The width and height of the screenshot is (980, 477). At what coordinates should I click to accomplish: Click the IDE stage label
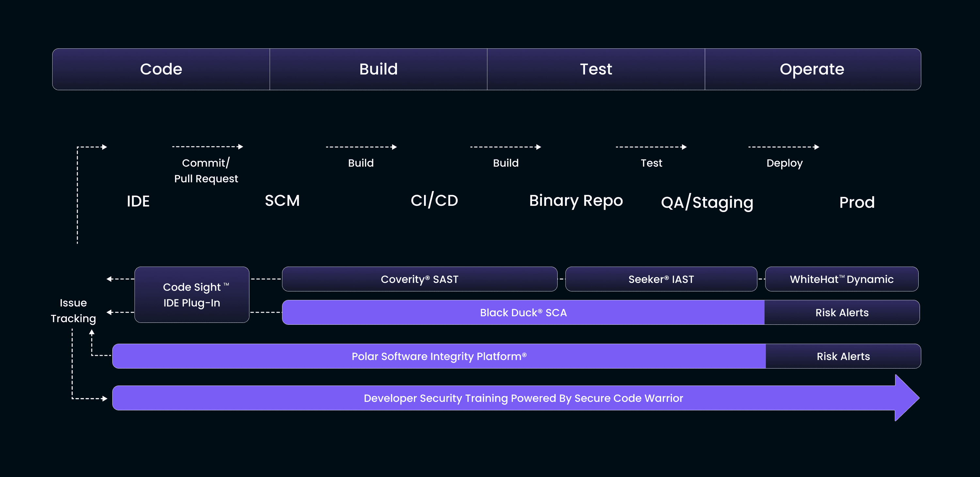[138, 201]
